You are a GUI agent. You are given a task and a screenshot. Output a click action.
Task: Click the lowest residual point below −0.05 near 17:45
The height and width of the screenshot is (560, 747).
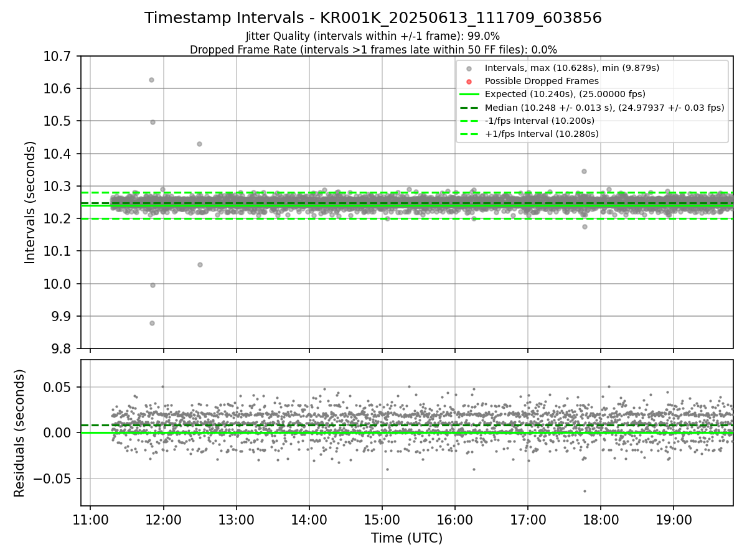[x=585, y=491]
